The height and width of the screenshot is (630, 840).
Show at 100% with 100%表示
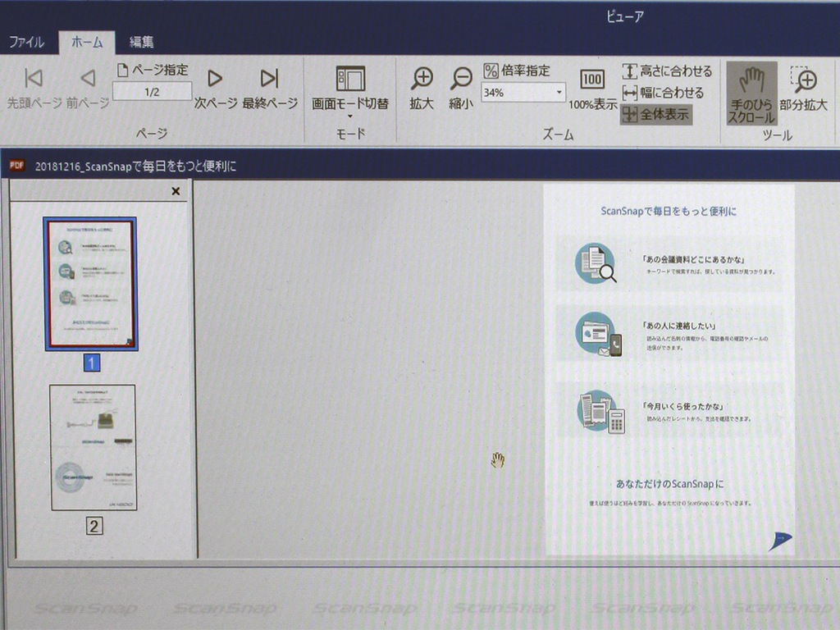(592, 89)
